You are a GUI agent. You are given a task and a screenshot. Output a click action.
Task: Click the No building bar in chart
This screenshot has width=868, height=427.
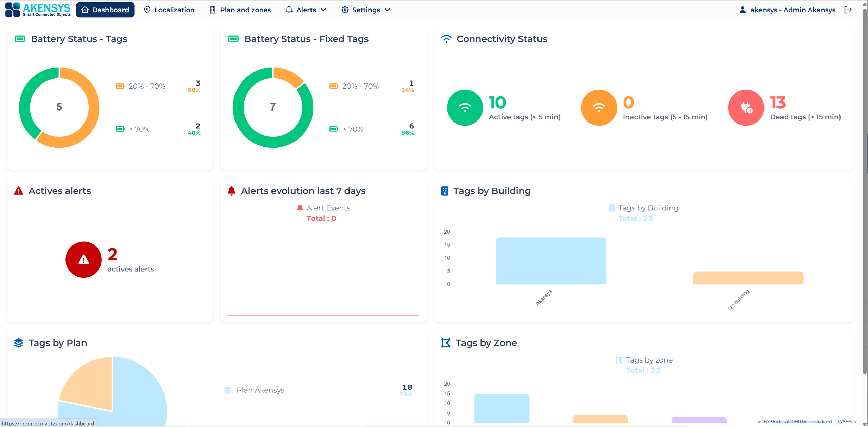748,278
